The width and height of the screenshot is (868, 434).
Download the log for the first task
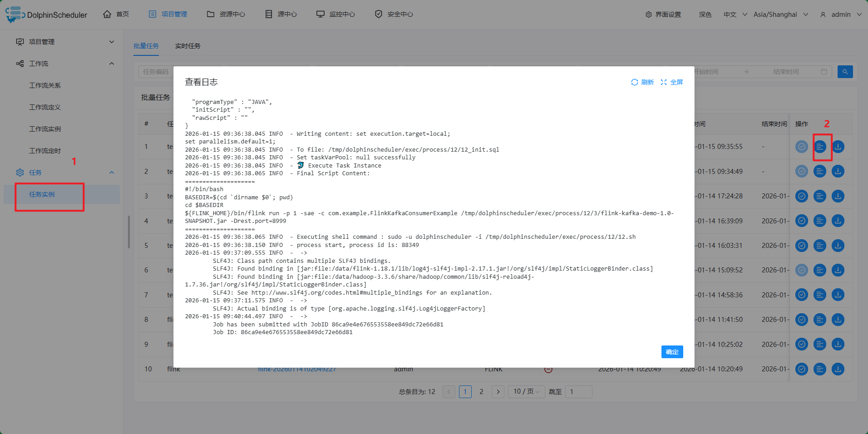838,147
